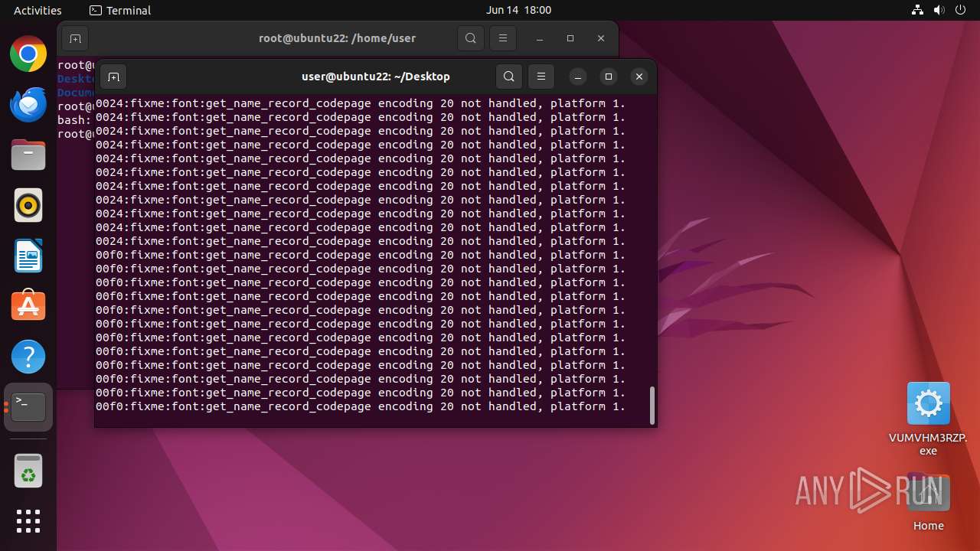
Task: Click the scrollbar thumb in the user@ubuntu22 terminal
Action: click(x=652, y=405)
